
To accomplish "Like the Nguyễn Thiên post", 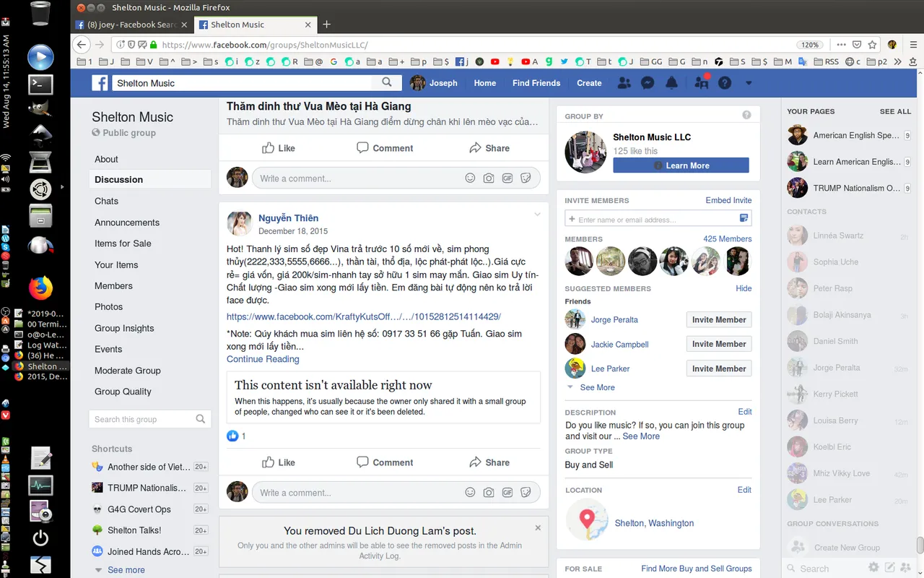I will point(279,462).
